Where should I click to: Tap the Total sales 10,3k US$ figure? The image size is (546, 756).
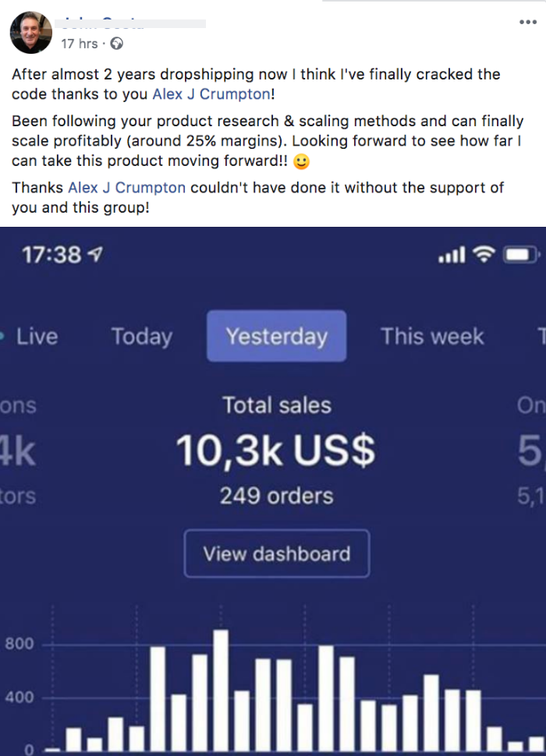click(275, 450)
